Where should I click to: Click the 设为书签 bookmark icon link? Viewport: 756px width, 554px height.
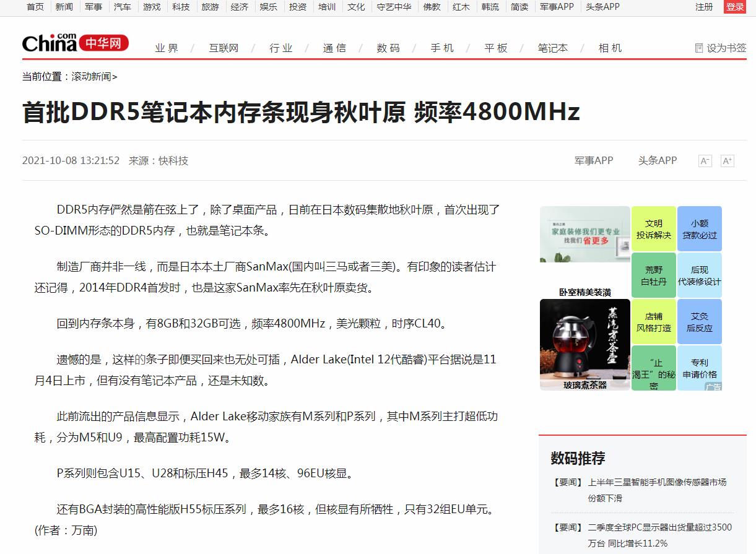[x=721, y=48]
